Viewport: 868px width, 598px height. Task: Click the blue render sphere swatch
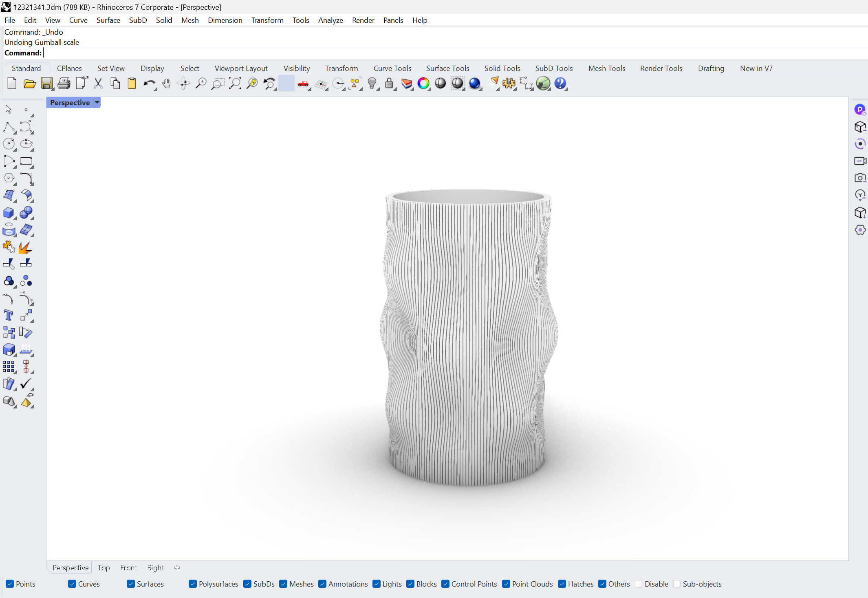click(474, 84)
